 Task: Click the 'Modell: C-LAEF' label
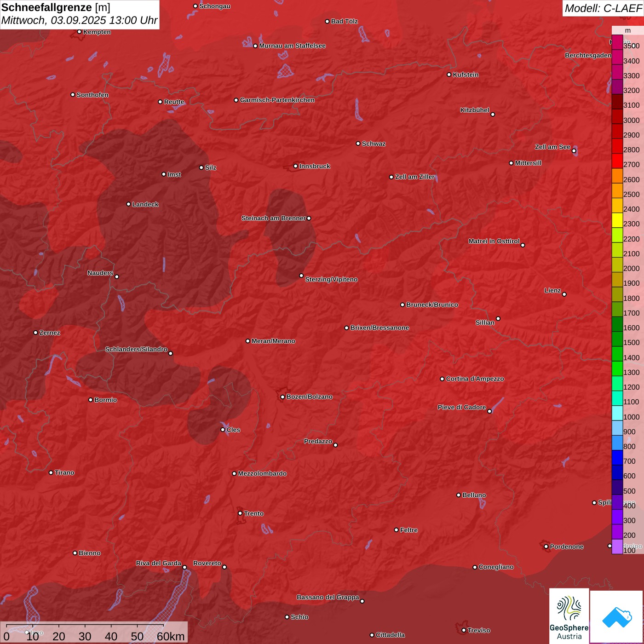coord(603,8)
